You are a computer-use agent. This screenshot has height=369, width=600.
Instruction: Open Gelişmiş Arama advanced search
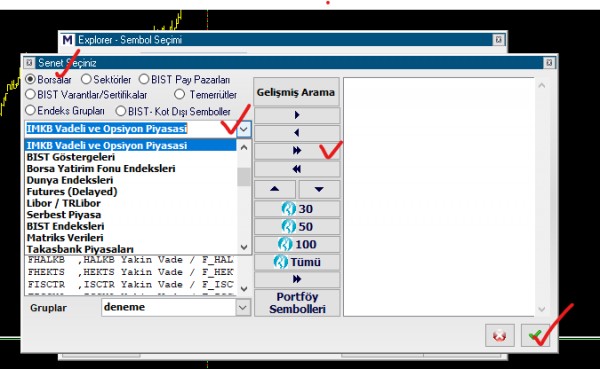pyautogui.click(x=296, y=92)
